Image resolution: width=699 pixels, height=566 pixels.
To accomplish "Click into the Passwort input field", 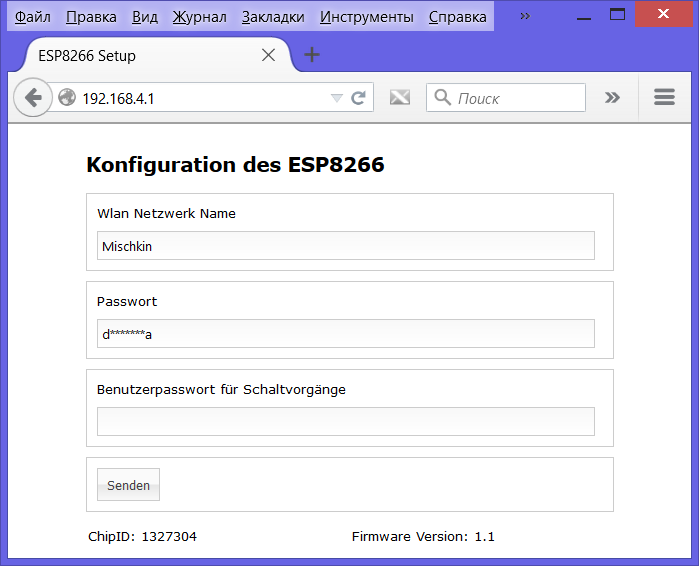I will pos(345,334).
